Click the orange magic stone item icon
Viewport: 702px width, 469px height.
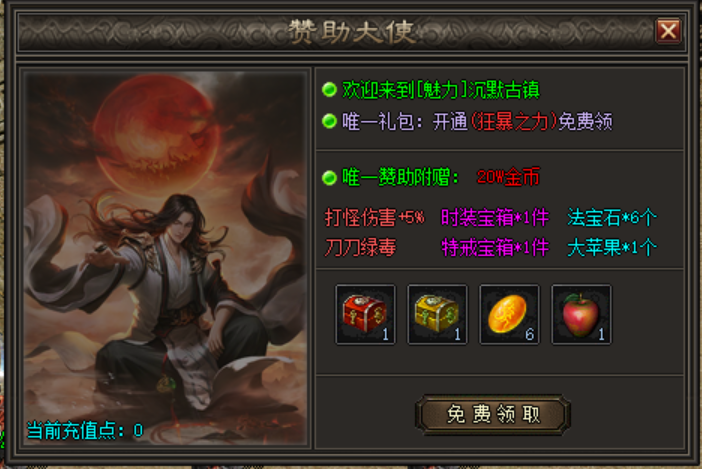tap(509, 315)
